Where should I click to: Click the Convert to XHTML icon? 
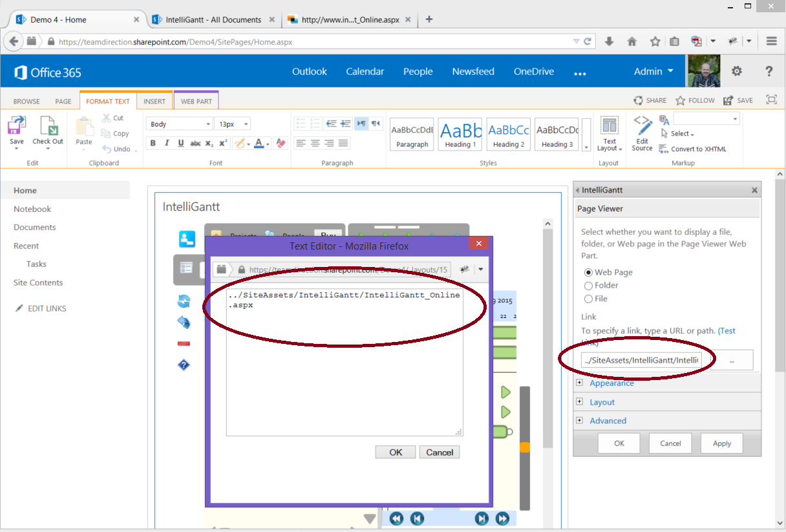[x=664, y=149]
